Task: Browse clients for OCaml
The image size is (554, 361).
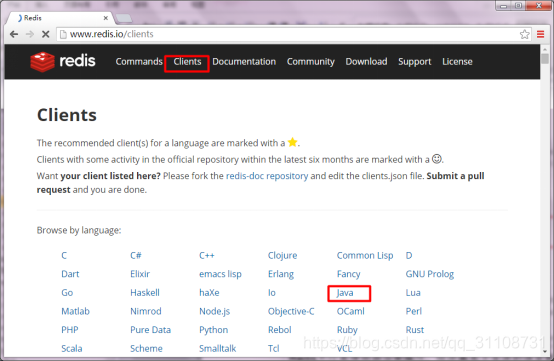Action: 350,311
